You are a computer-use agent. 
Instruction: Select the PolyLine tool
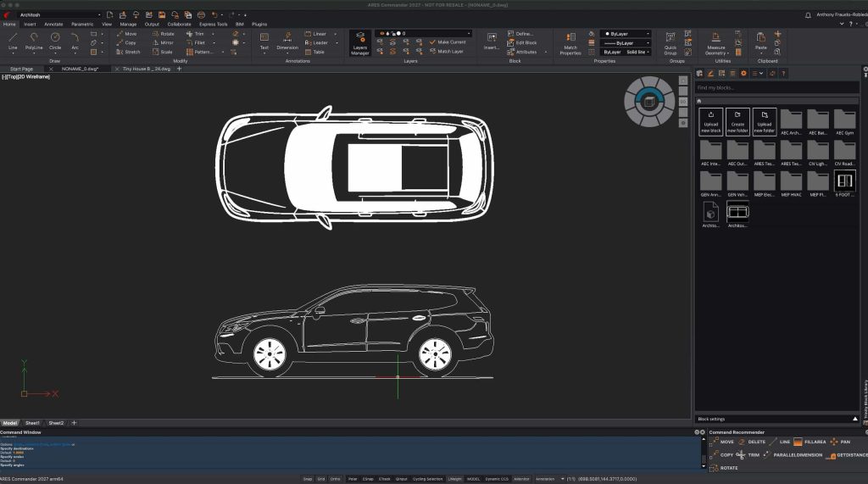pyautogui.click(x=34, y=41)
